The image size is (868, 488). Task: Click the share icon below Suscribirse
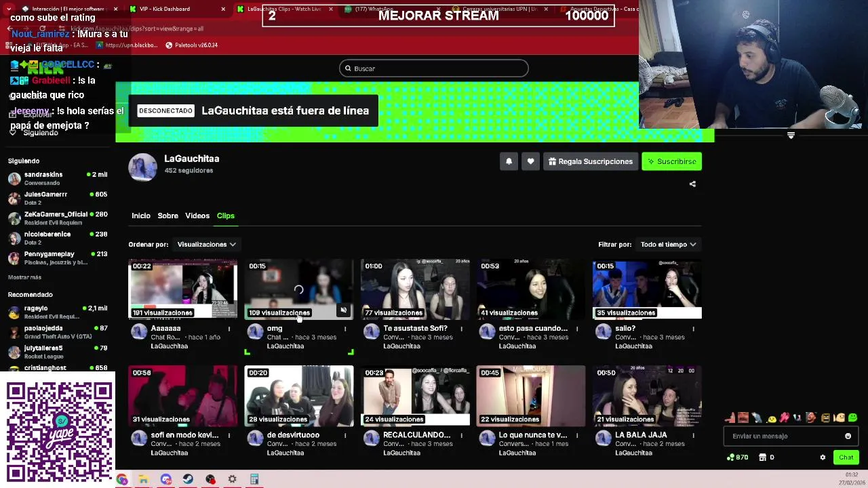pyautogui.click(x=692, y=184)
